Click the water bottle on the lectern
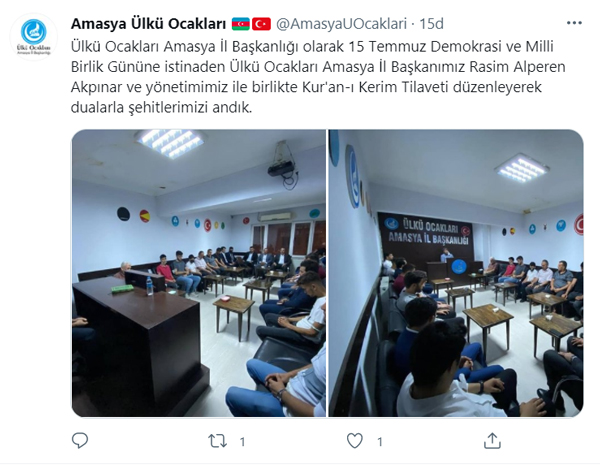Viewport: 600px width, 471px height. click(x=149, y=286)
